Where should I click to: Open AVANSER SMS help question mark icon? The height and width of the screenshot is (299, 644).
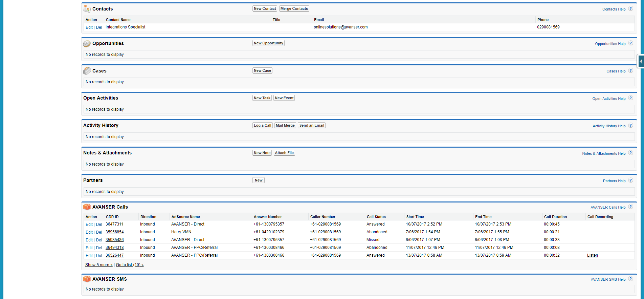pos(630,279)
